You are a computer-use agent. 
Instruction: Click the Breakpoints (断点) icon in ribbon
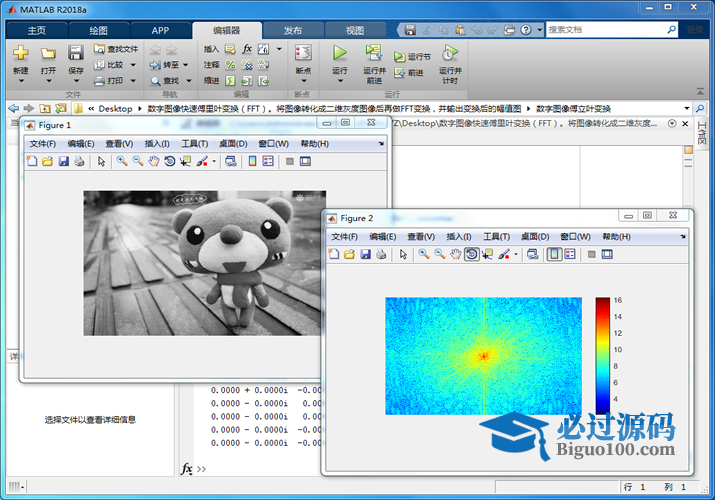(x=303, y=53)
